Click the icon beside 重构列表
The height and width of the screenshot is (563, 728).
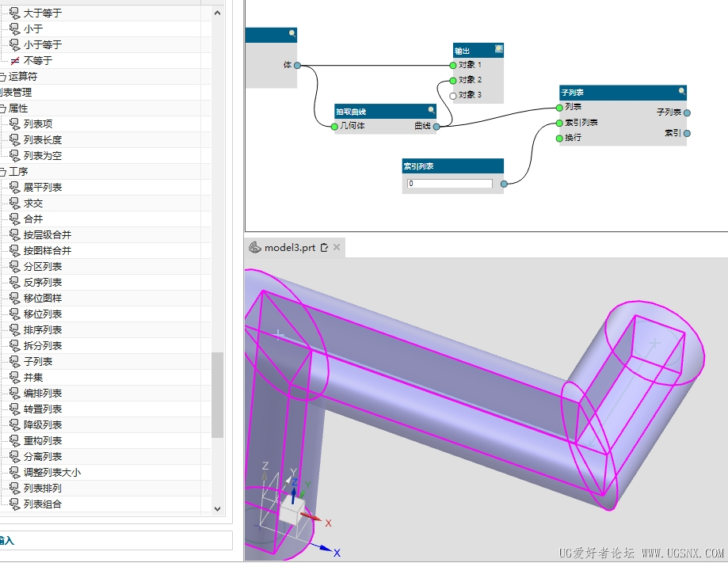pos(15,440)
